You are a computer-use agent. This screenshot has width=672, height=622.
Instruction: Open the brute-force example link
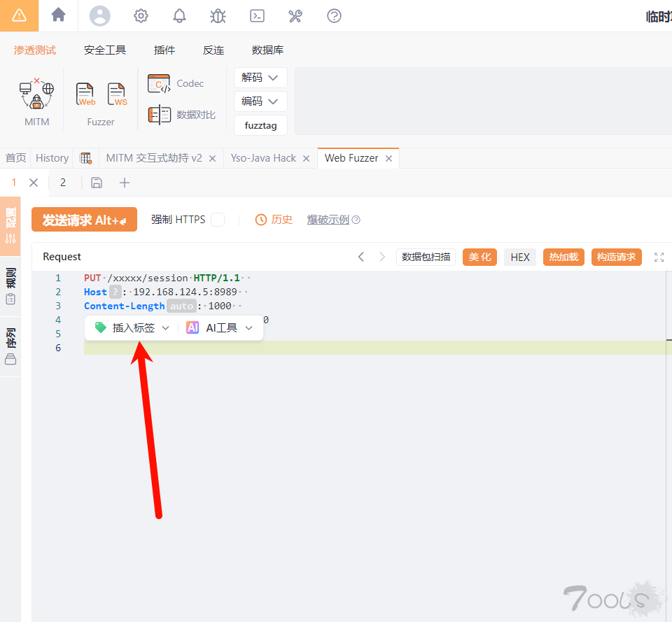(x=328, y=220)
